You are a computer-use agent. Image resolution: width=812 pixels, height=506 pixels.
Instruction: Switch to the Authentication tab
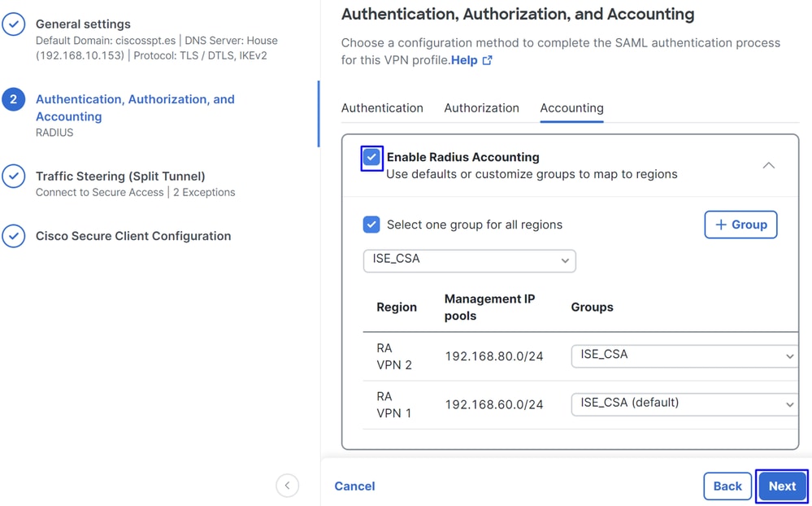[382, 108]
